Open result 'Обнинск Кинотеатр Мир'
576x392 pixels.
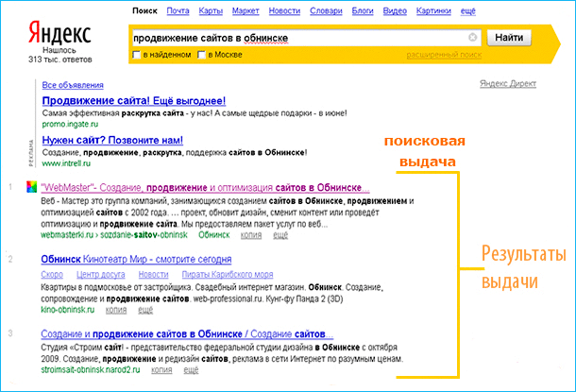pyautogui.click(x=136, y=260)
